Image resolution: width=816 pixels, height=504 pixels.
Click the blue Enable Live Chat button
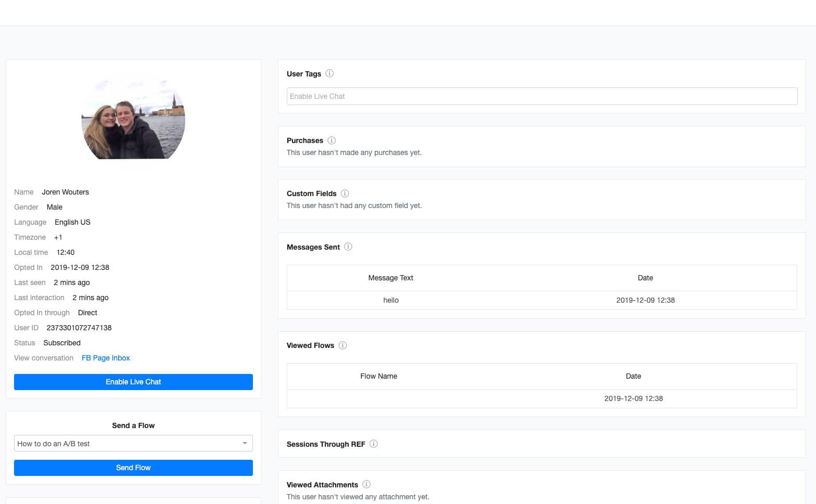click(133, 382)
